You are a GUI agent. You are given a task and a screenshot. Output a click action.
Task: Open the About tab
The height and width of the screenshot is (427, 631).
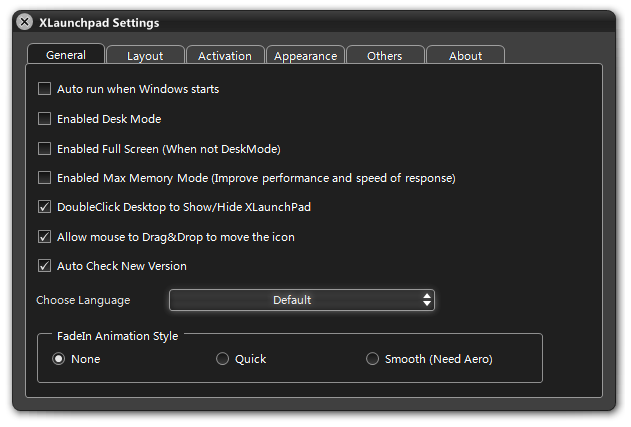(465, 56)
